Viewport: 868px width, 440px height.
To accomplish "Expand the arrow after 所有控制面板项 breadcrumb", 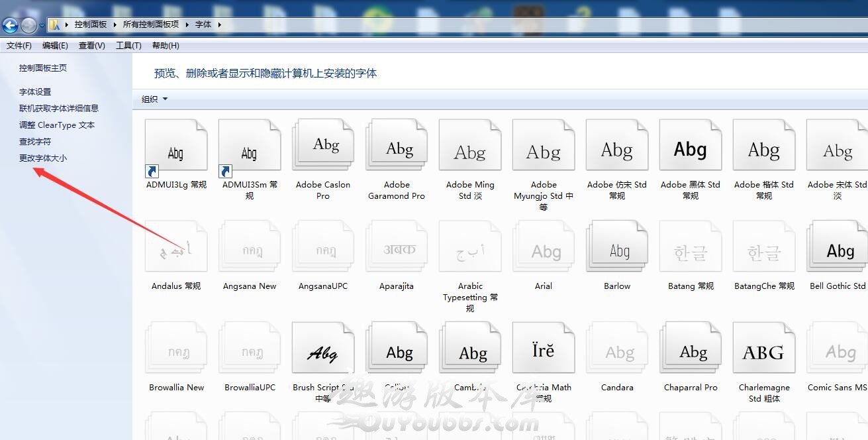I will click(x=187, y=25).
